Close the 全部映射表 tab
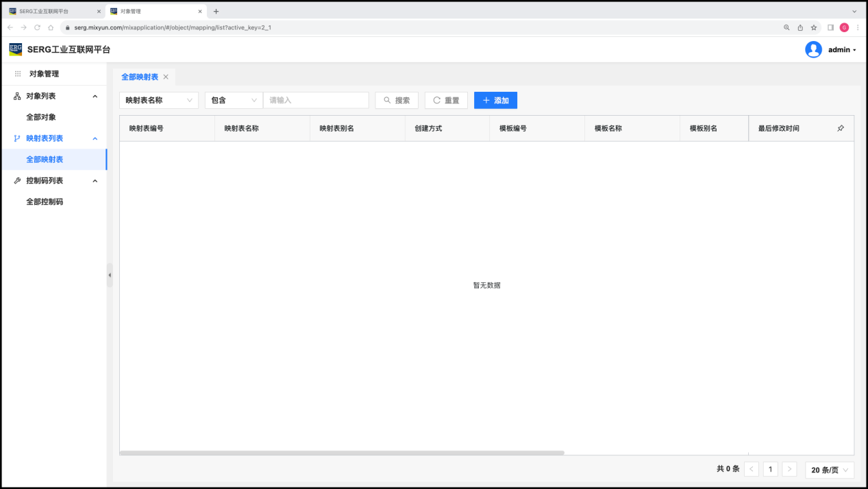Viewport: 868px width, 489px height. click(166, 77)
